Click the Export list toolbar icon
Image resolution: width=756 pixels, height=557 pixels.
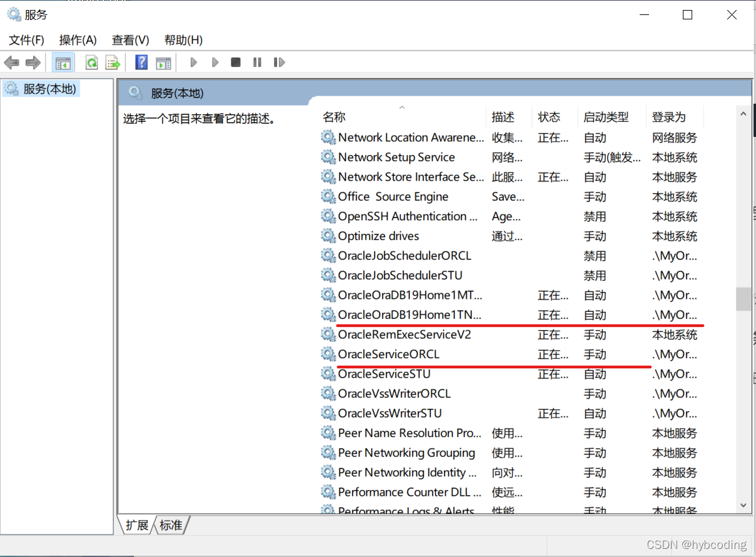[113, 63]
